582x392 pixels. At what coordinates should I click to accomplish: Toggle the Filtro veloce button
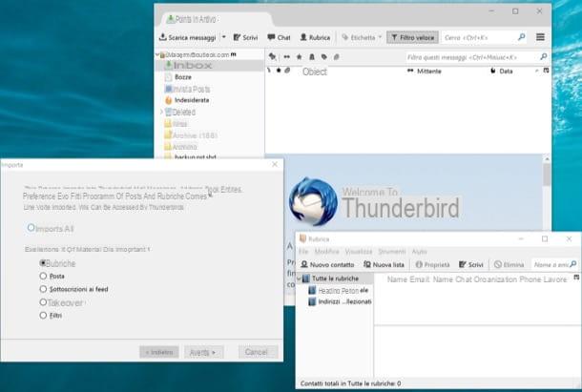click(x=413, y=37)
